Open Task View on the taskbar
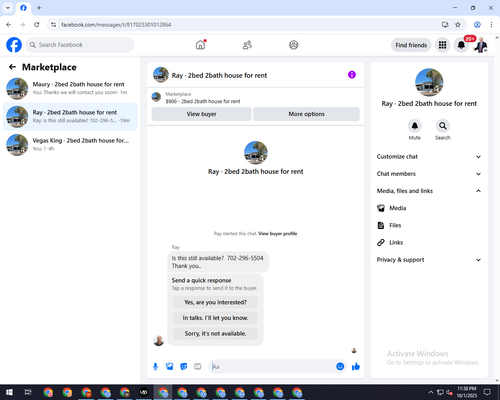Viewport: 500px width, 400px height. coord(28,392)
